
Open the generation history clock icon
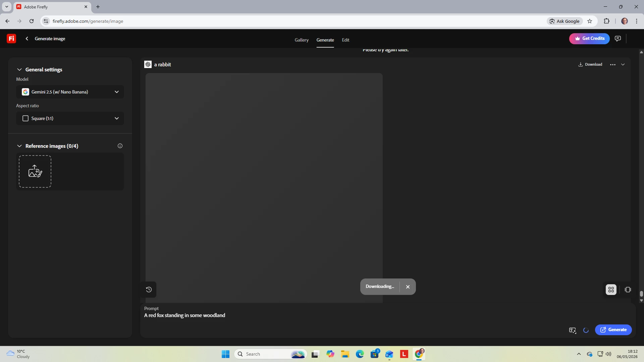pyautogui.click(x=149, y=290)
